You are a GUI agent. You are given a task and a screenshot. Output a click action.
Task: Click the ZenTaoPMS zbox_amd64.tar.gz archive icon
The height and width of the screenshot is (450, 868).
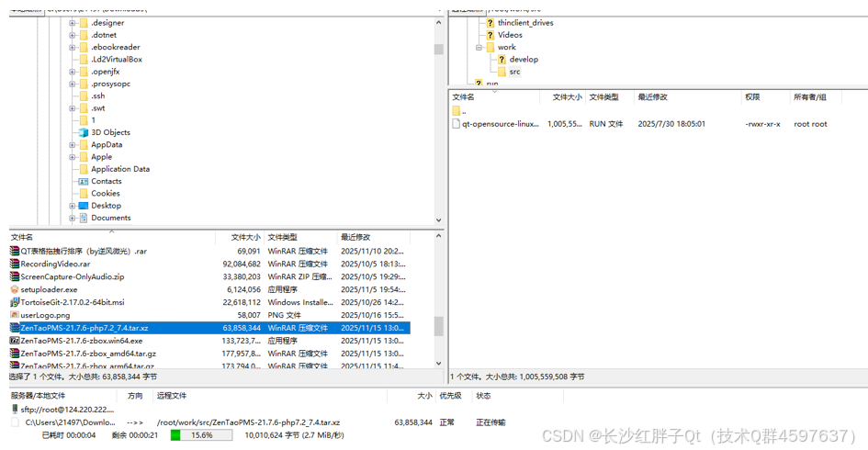pos(15,354)
